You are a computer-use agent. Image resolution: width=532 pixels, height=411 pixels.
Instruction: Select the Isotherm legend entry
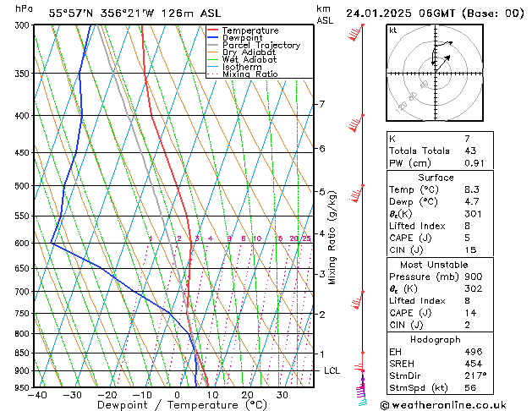pos(242,67)
